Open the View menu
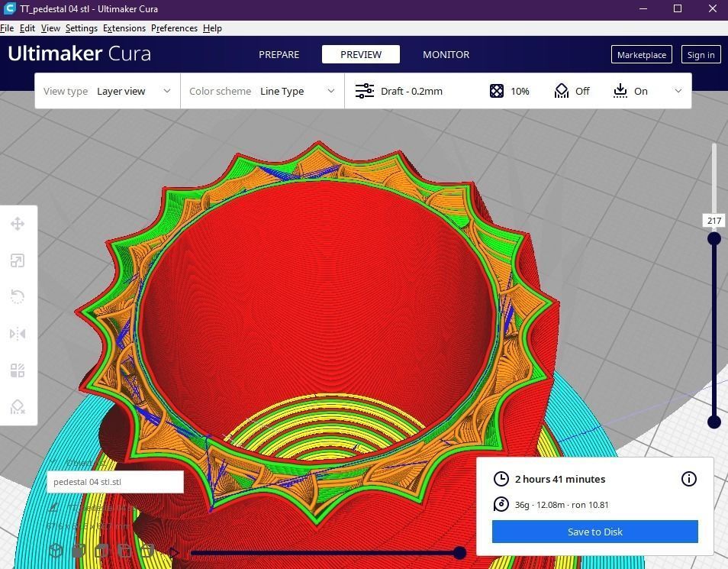 tap(50, 28)
